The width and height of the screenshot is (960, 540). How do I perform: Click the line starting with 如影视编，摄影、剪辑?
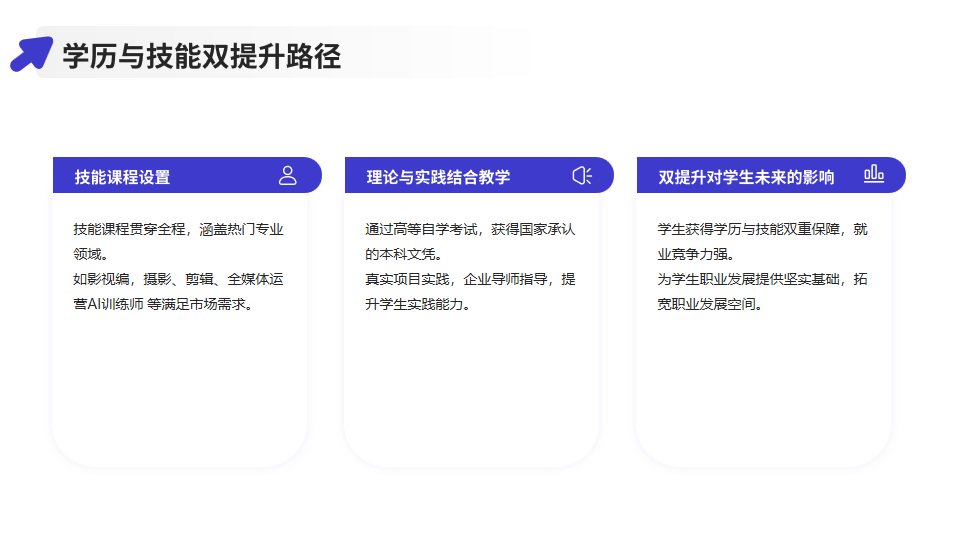click(178, 279)
